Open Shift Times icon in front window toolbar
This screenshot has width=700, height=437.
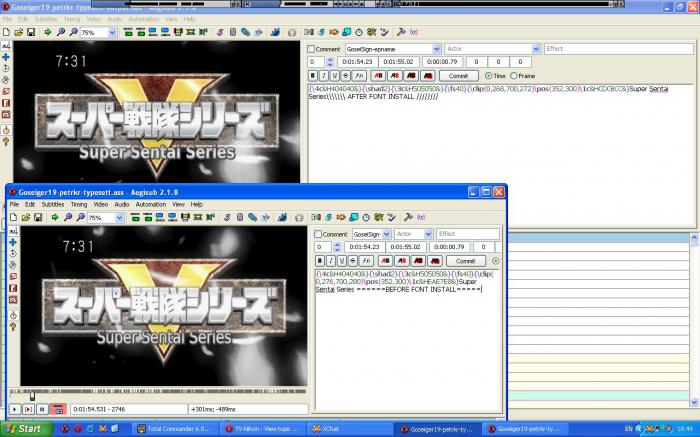pos(316,217)
